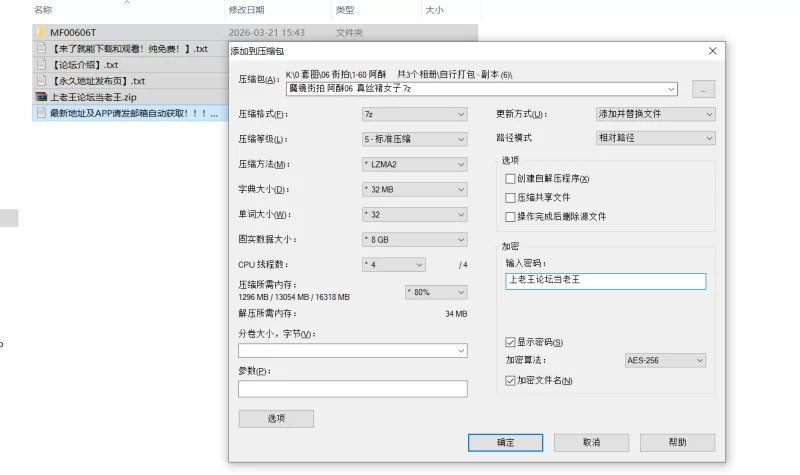The image size is (800, 475).
Task: Click the 【永久地址发布页】.txt file icon
Action: coord(41,80)
